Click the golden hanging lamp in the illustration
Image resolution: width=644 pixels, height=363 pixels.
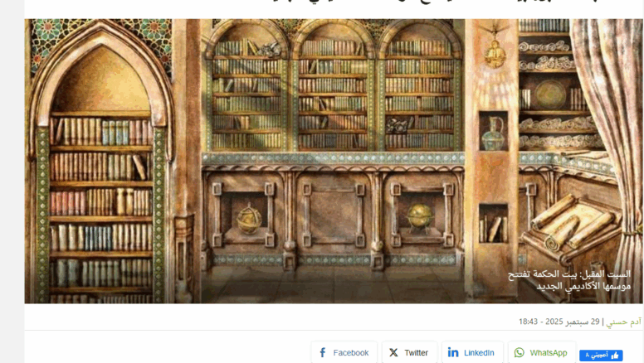pyautogui.click(x=495, y=51)
